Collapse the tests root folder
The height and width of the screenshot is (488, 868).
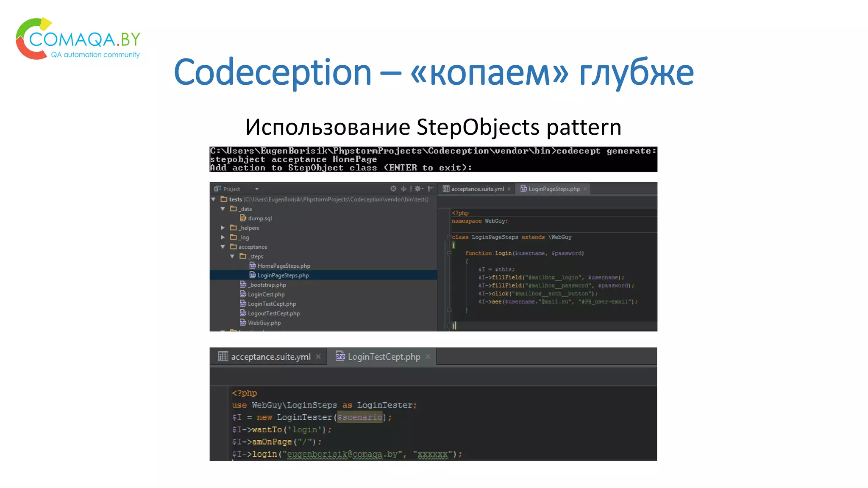(x=214, y=199)
